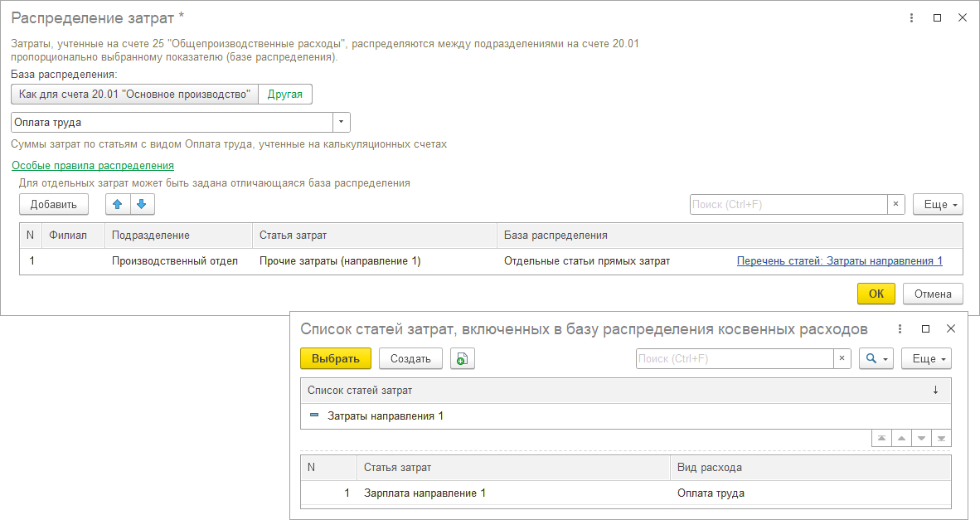Viewport: 980px width, 520px height.
Task: Move item to the top of the list
Action: point(881,438)
